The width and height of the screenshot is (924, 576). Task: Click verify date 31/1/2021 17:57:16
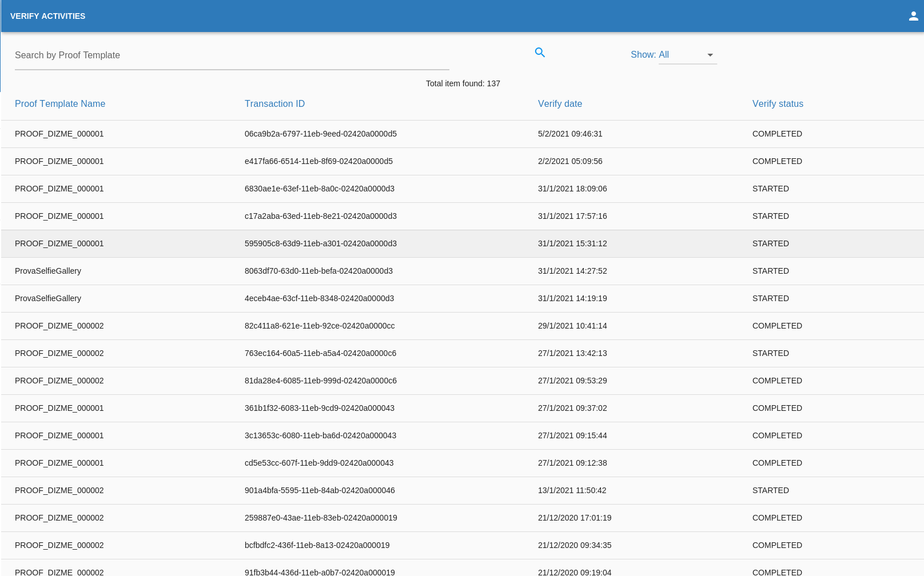pos(572,216)
